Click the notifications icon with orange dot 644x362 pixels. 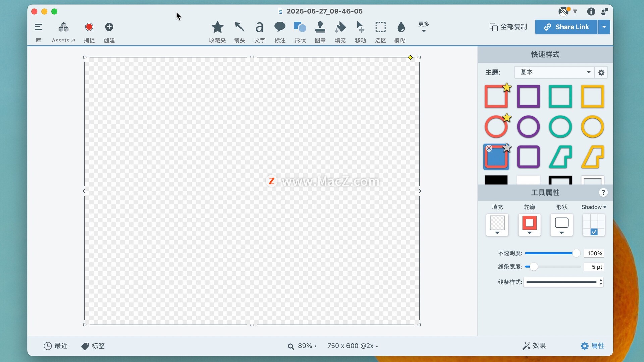pyautogui.click(x=564, y=11)
